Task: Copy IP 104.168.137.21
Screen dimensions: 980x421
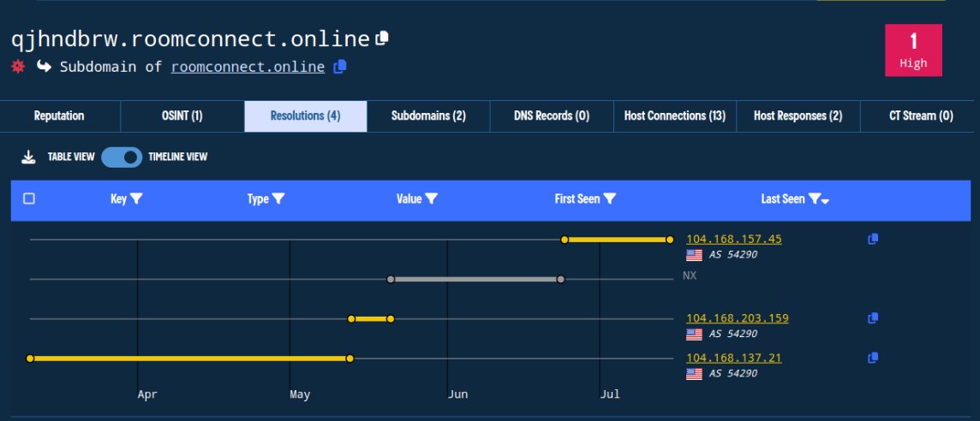Action: tap(873, 358)
